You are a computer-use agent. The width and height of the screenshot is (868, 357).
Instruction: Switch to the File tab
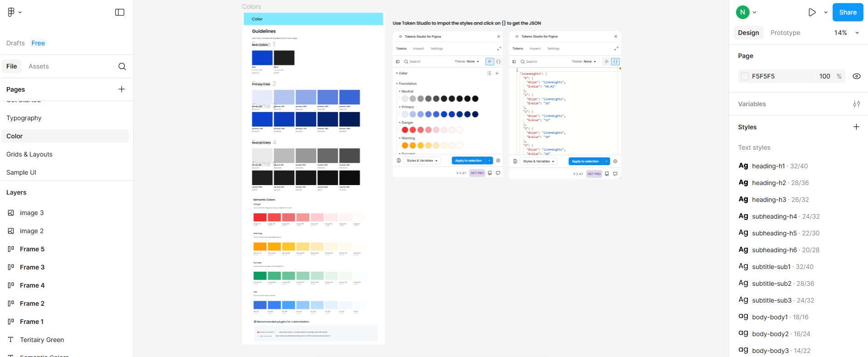[12, 66]
